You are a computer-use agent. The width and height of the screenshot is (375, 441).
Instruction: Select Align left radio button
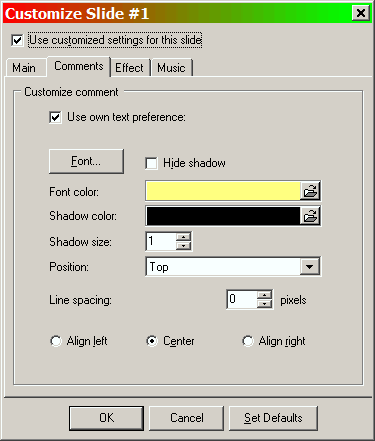56,341
